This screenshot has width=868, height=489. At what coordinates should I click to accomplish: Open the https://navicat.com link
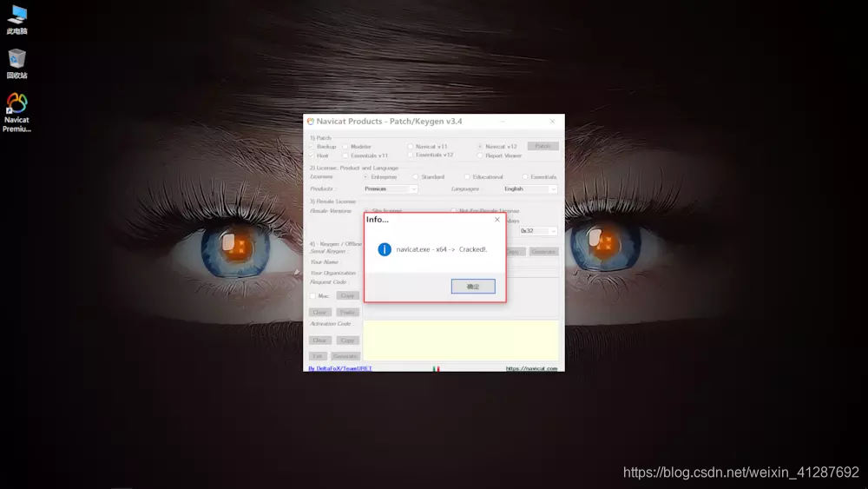(531, 368)
